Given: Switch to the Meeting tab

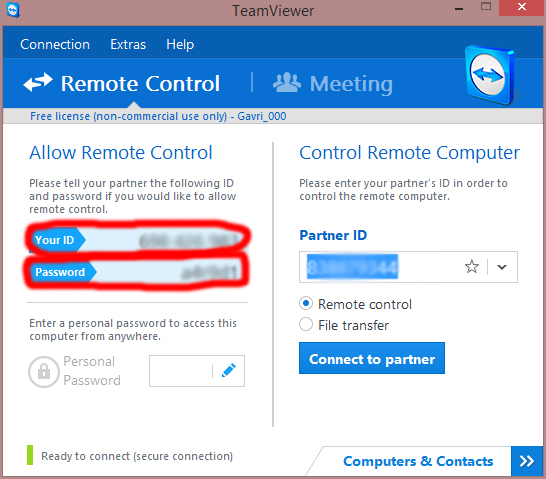Looking at the screenshot, I should pos(333,84).
